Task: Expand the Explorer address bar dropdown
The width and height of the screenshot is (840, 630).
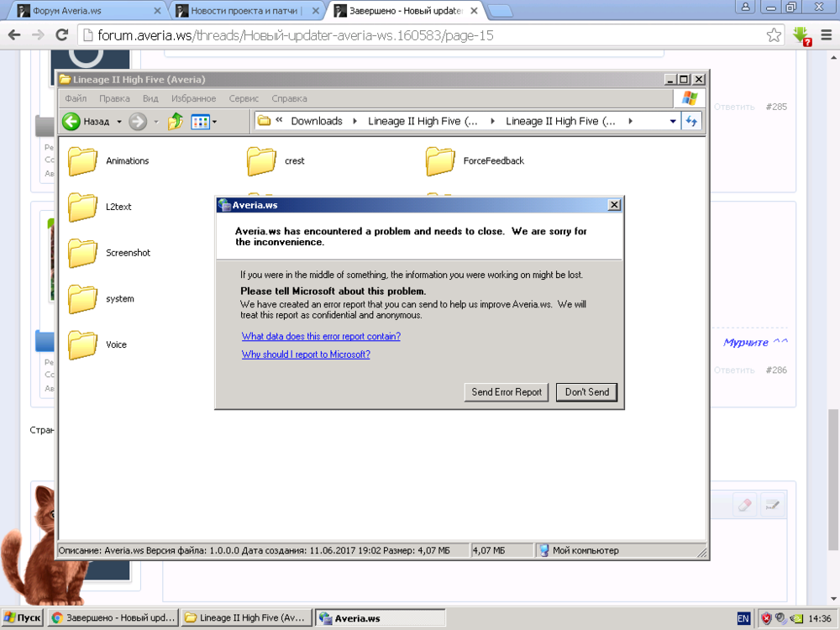Action: point(673,122)
